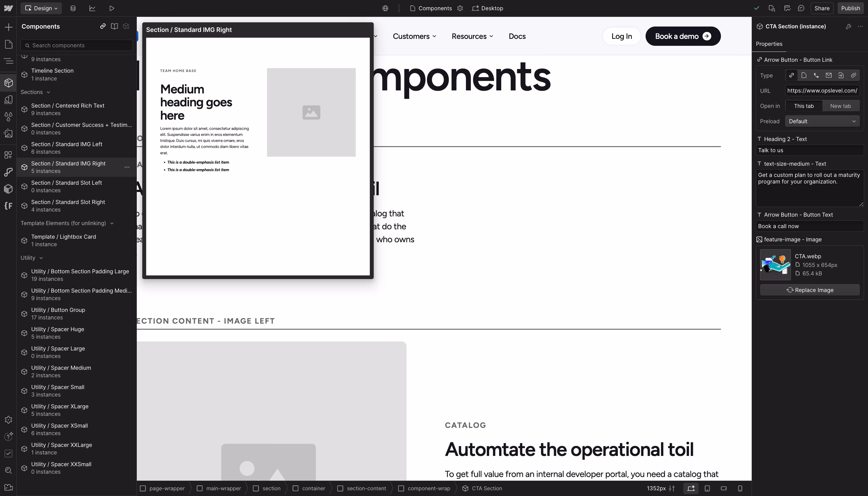Click the Replace Image button
The height and width of the screenshot is (496, 868).
pyautogui.click(x=810, y=290)
